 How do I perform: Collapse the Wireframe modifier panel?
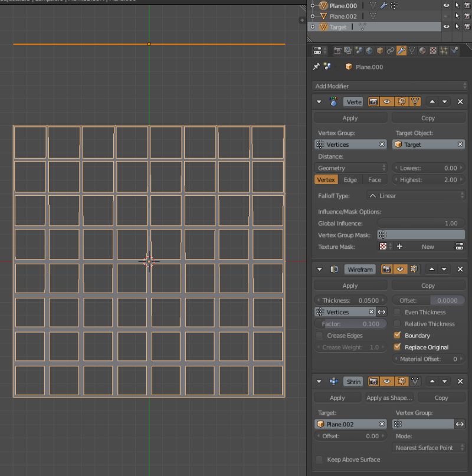[x=319, y=270]
